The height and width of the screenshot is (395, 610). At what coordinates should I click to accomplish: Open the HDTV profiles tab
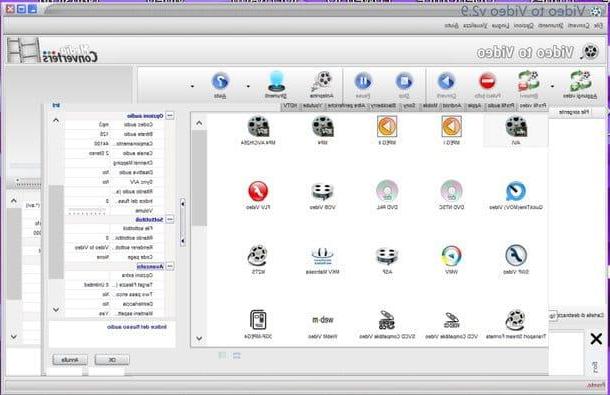pyautogui.click(x=290, y=105)
